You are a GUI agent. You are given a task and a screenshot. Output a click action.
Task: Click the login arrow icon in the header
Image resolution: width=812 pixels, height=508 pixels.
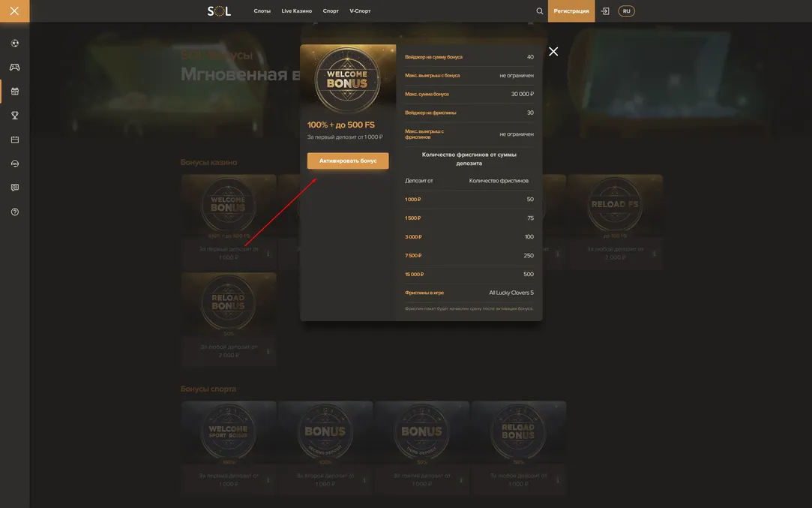[605, 11]
